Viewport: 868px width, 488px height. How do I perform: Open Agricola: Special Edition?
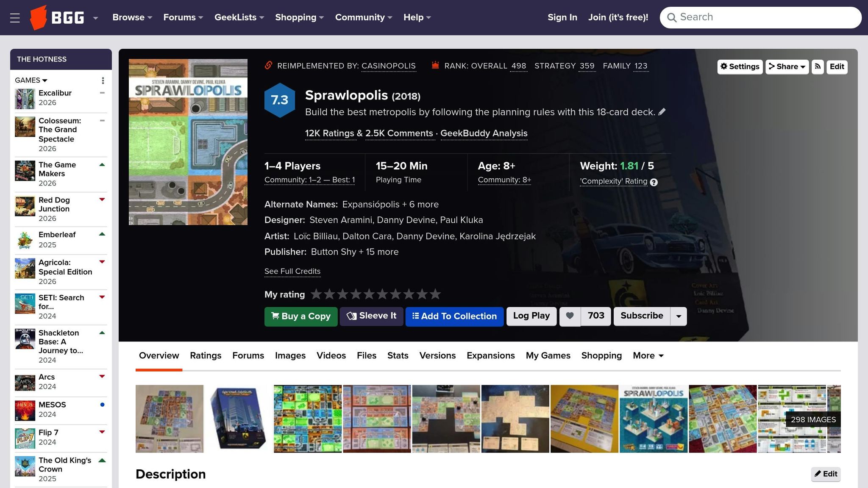(65, 267)
